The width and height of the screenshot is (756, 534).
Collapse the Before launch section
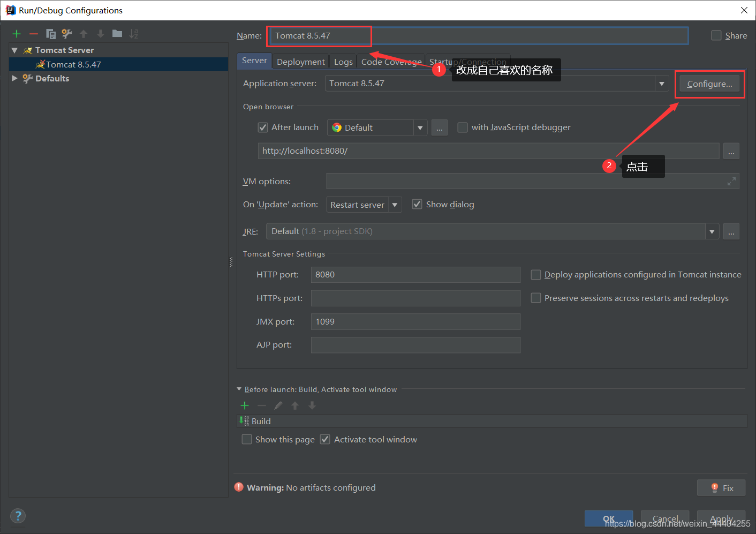239,389
